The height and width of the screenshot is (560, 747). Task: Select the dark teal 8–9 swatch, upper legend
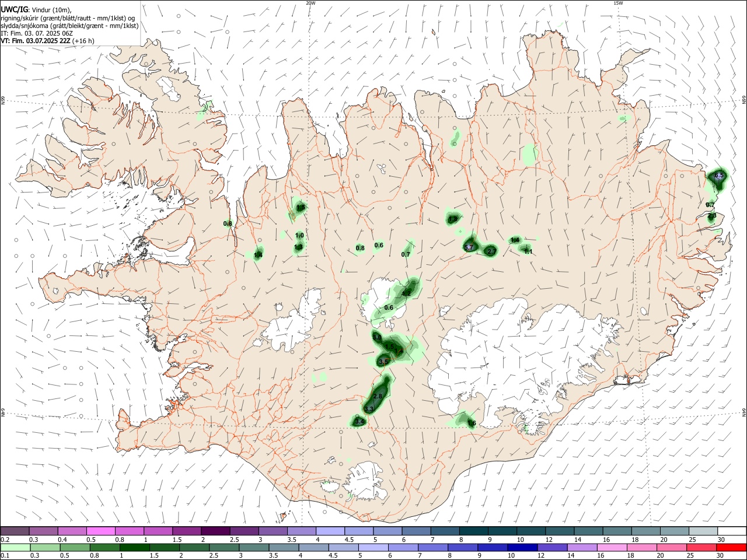click(x=473, y=531)
